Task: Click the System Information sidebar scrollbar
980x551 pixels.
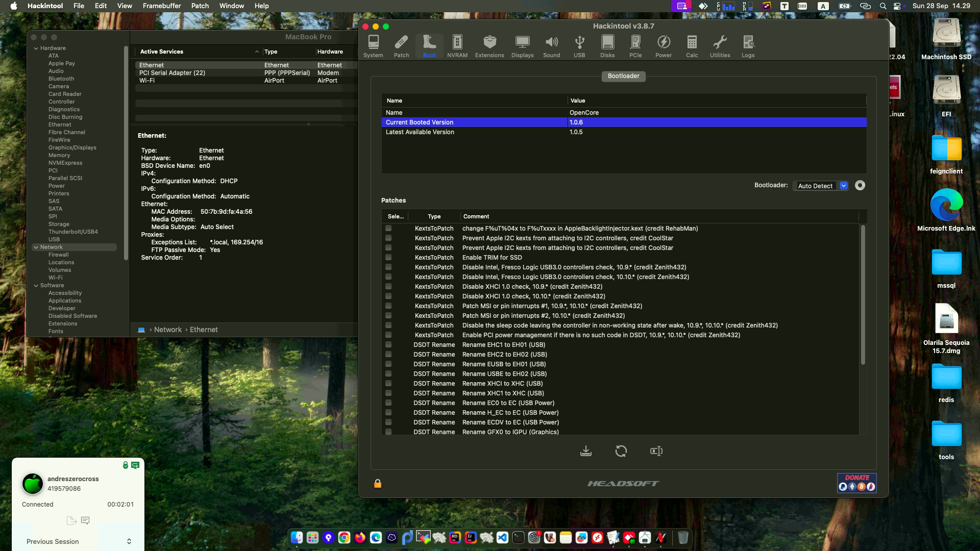Action: (x=126, y=153)
